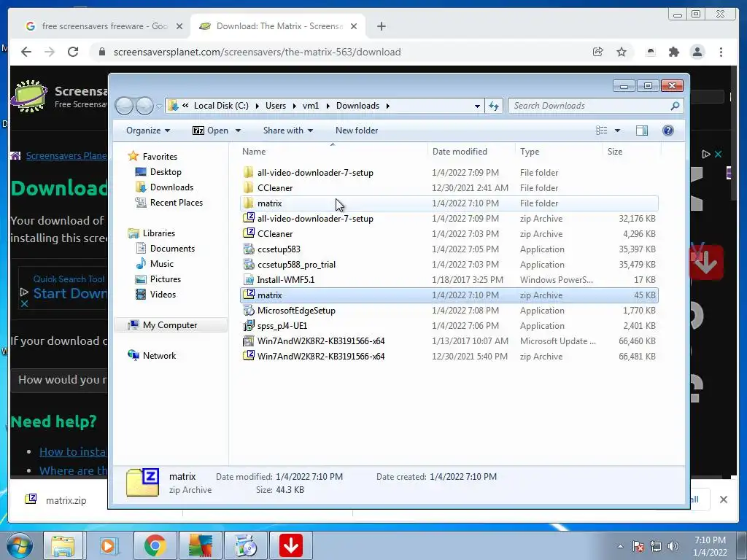Dismiss the Chrome downloads bar
Viewport: 747px width, 560px height.
723,499
